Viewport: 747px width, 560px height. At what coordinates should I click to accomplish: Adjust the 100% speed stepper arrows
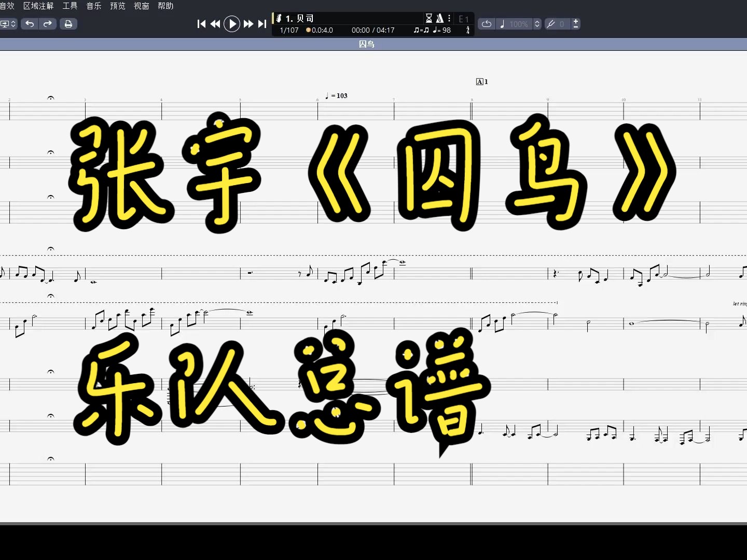pos(537,24)
